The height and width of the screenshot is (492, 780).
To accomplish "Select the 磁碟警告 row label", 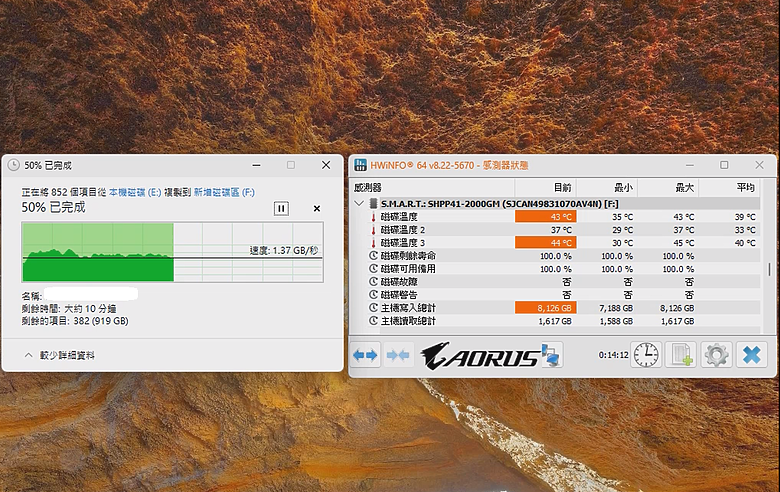I will [x=399, y=295].
